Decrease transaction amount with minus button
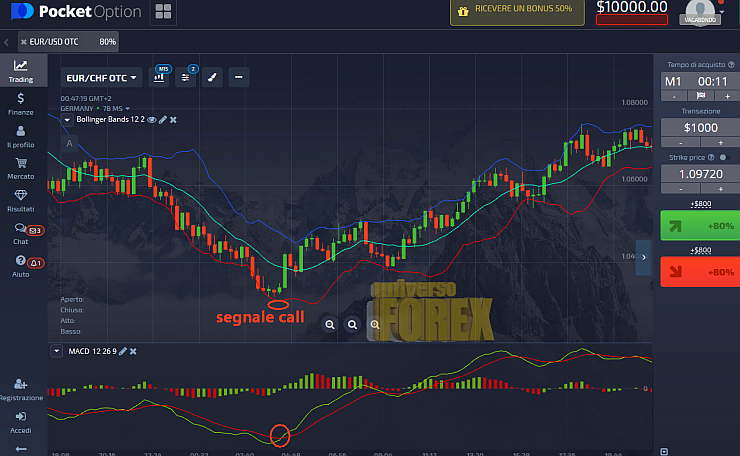Screen dimensions: 740x456 [x=681, y=143]
